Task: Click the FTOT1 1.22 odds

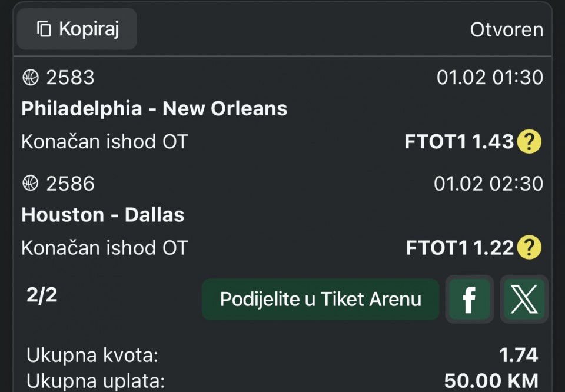Action: 460,248
